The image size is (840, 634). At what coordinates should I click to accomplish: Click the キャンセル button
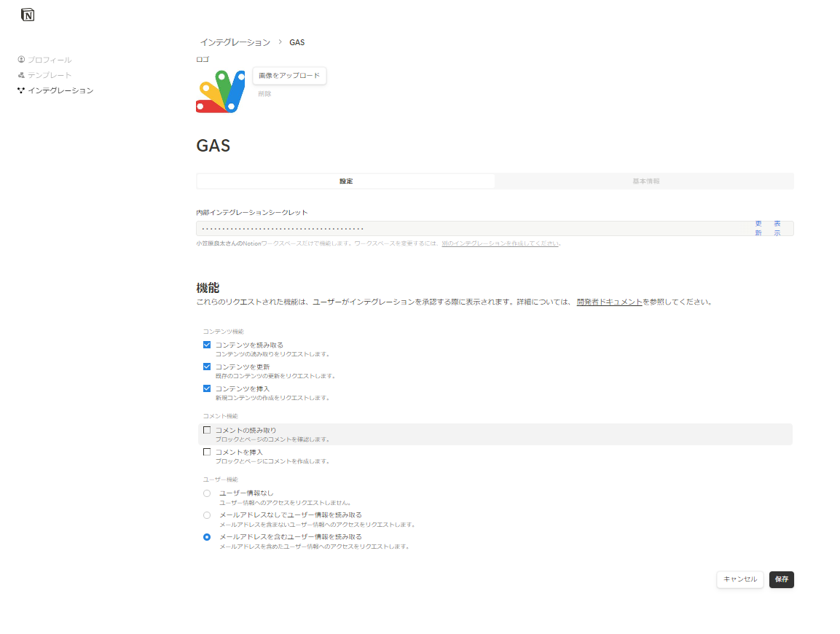pyautogui.click(x=740, y=579)
